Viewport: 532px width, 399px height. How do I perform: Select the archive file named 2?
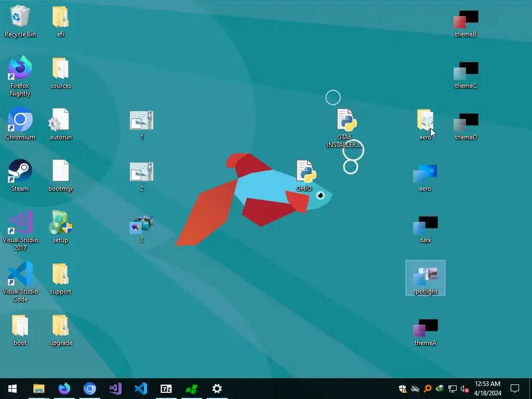[x=141, y=176]
